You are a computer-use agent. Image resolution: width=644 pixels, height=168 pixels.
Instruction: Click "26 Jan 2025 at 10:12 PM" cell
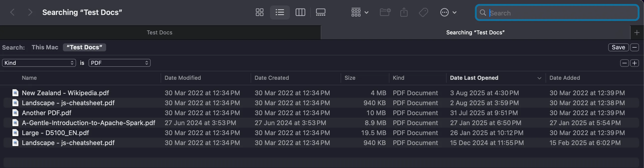click(487, 133)
